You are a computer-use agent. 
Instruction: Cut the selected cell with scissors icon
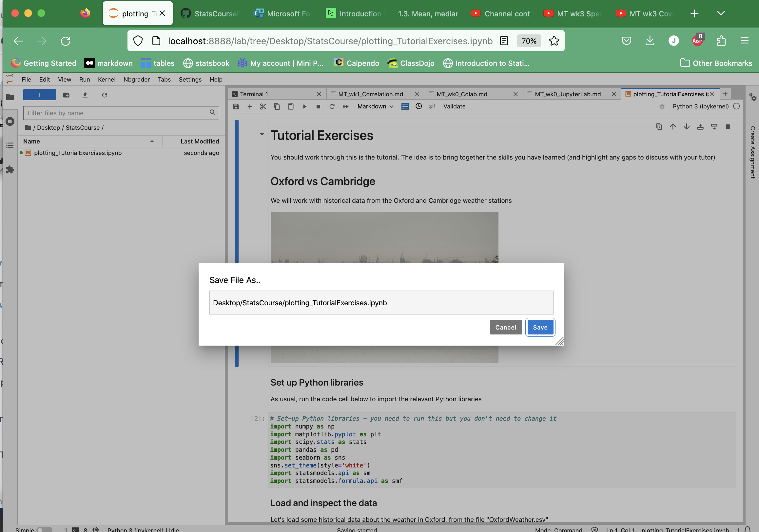pos(263,106)
